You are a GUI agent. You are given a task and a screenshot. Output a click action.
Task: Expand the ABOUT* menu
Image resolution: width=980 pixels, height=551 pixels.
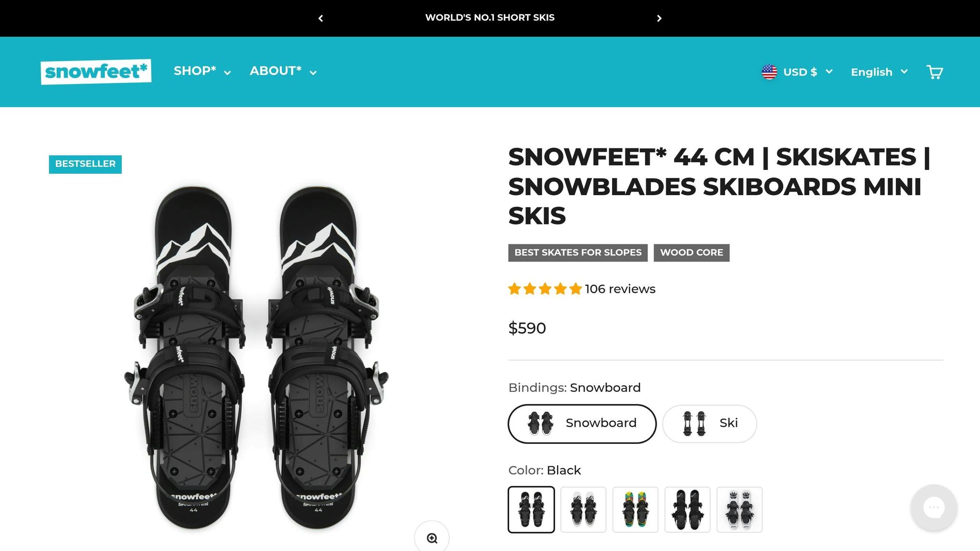point(283,71)
